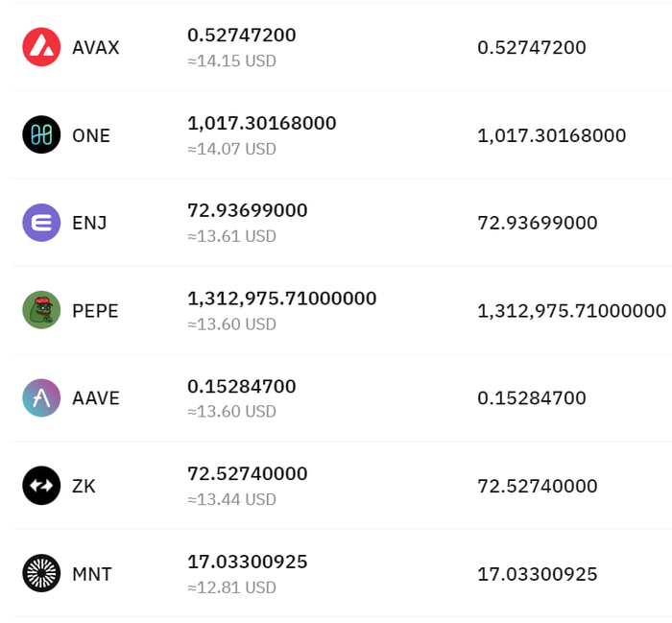Click MNT available balance 17.03300925
Screen dimensions: 672x623
(x=538, y=574)
